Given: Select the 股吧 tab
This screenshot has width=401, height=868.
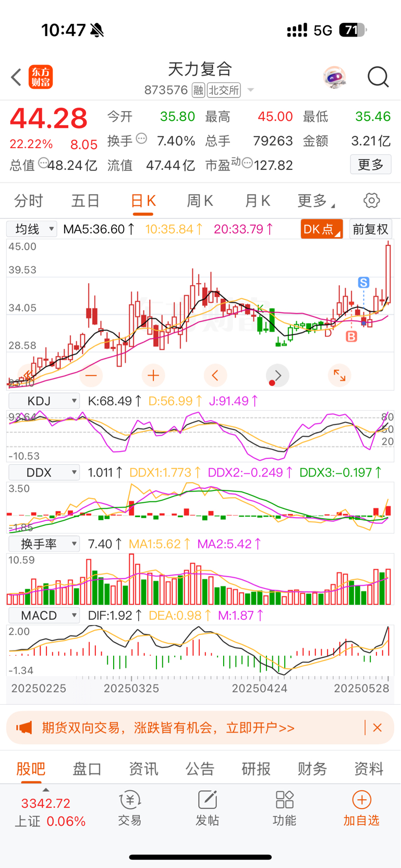Looking at the screenshot, I should tap(31, 768).
